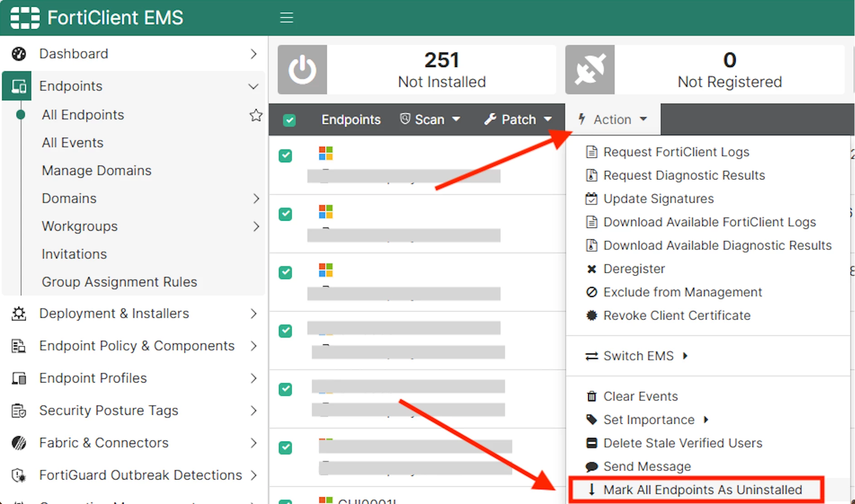This screenshot has height=504, width=855.
Task: Click the Revoke Client Certificate badge icon
Action: tap(592, 315)
